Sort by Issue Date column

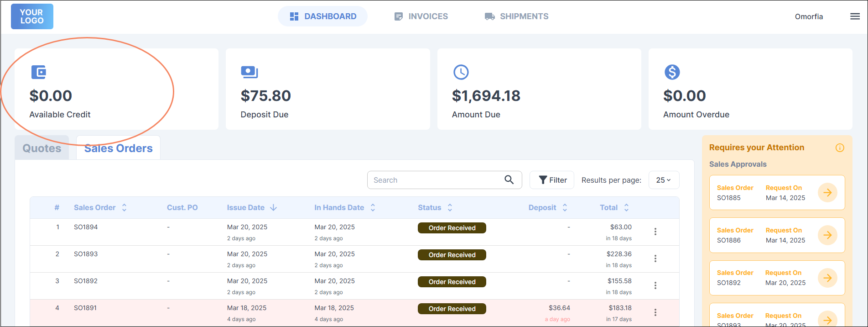click(252, 207)
